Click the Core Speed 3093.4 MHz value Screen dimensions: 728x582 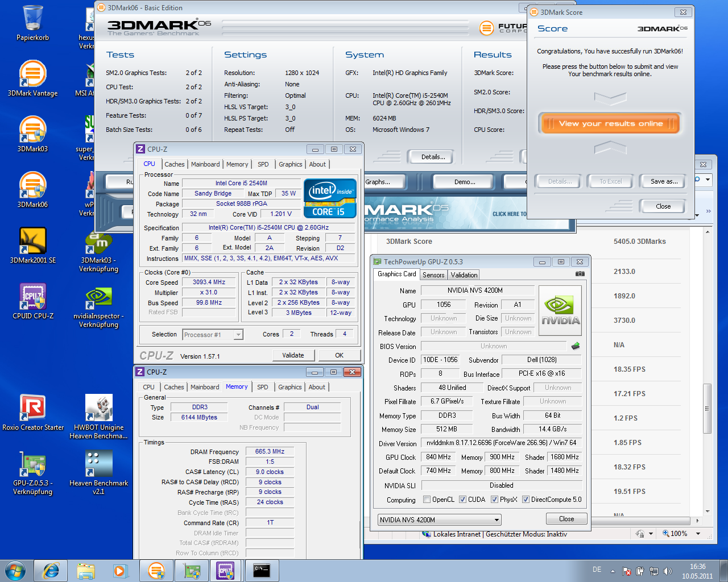coord(209,282)
